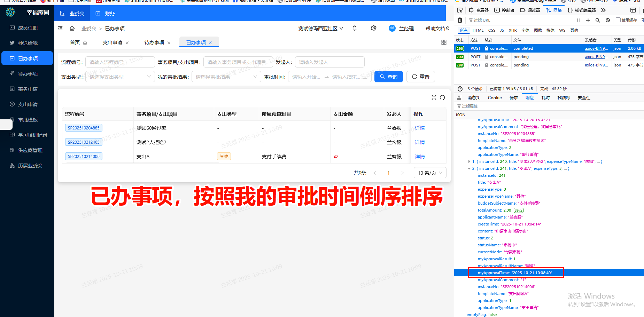Open details via 详情 link for SP202510214006

[x=419, y=156]
